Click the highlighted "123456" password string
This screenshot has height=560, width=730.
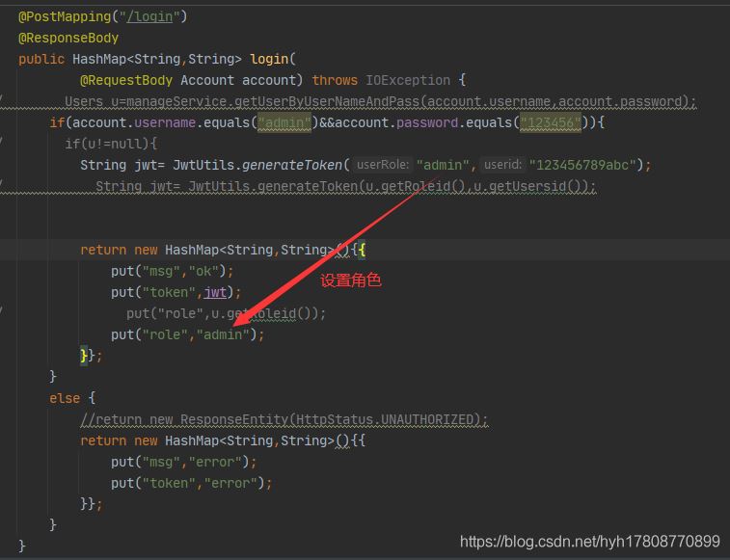550,122
